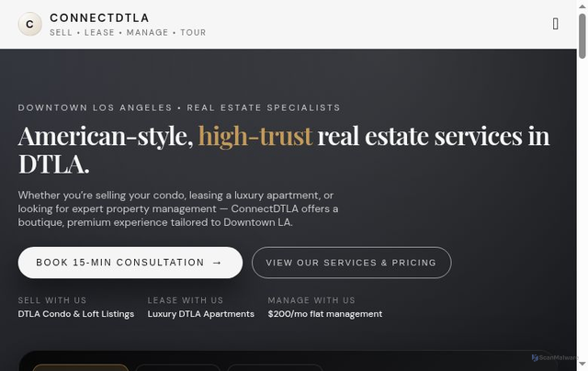Image resolution: width=588 pixels, height=371 pixels.
Task: Open View Our Services & Pricing
Action: 351,263
